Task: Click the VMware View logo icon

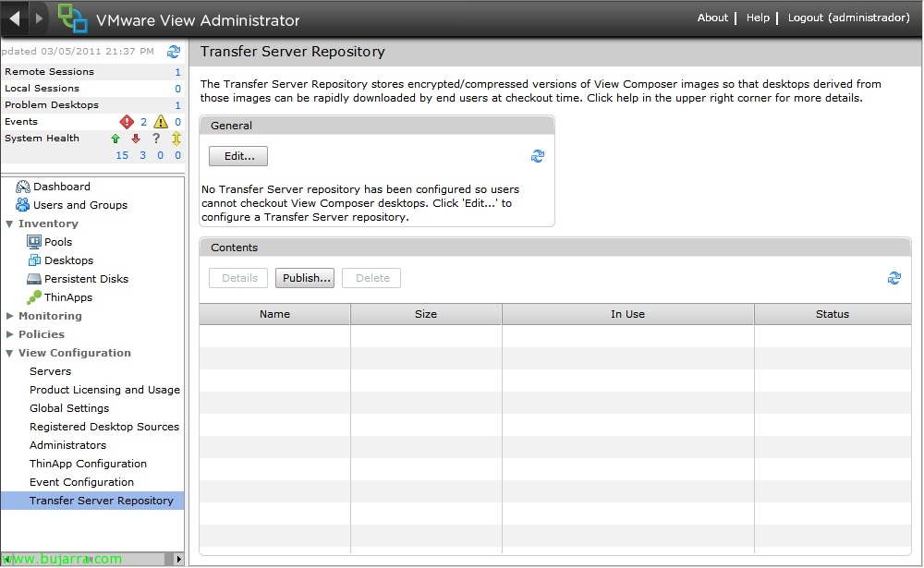Action: click(x=72, y=18)
